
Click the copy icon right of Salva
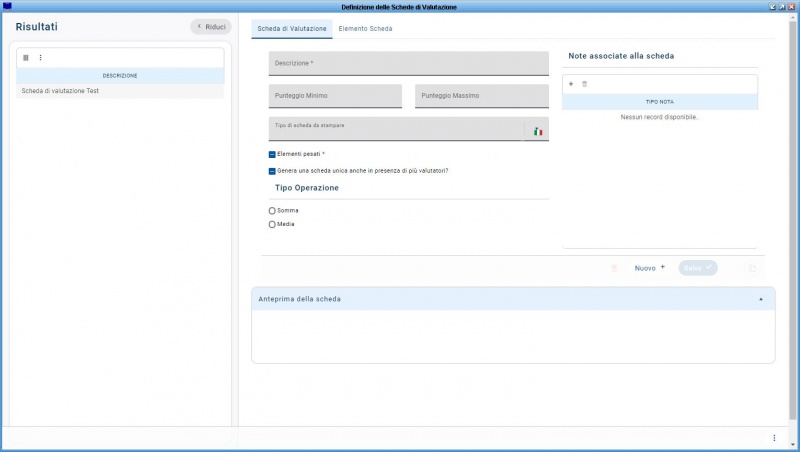coord(752,268)
